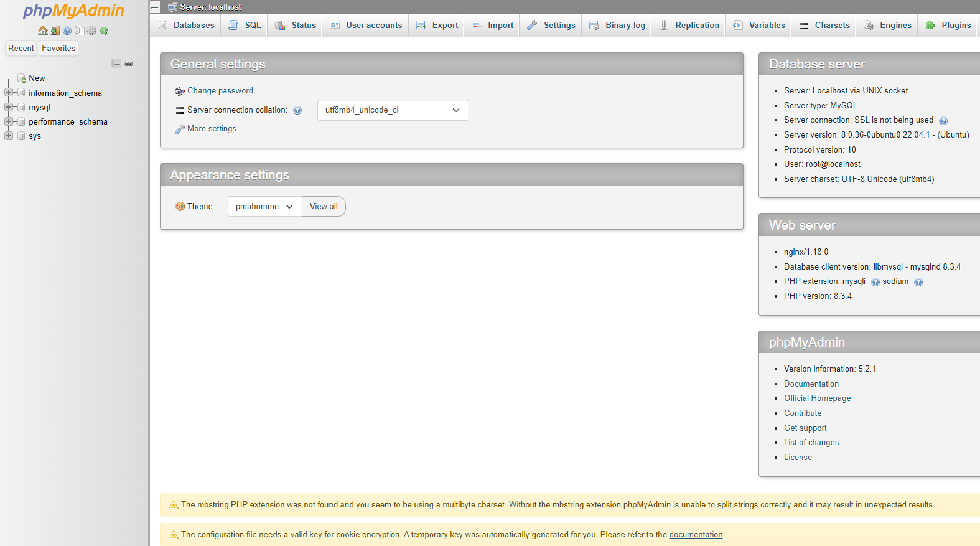Click the Server: localhost breadcrumb

(210, 7)
